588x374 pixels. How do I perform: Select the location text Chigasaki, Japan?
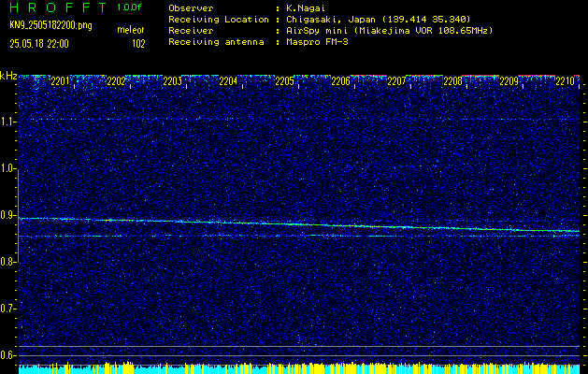(331, 19)
